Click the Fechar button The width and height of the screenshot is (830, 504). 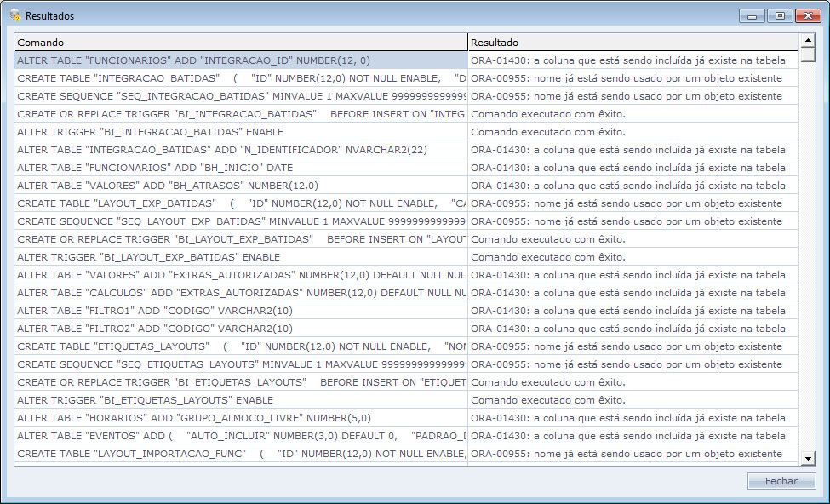[x=781, y=481]
